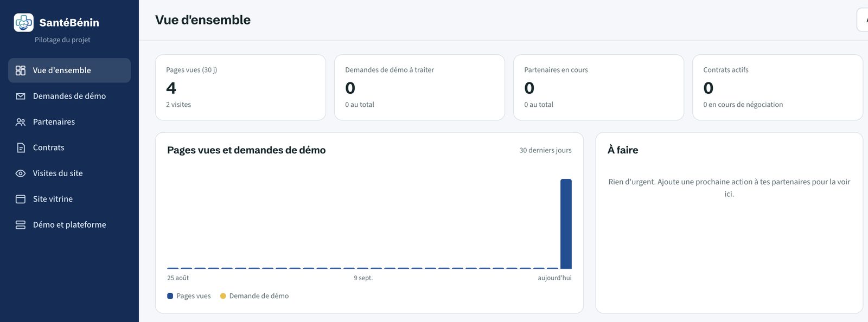Viewport: 868px width, 322px height.
Task: Click the partially visible button at top right
Action: (863, 20)
